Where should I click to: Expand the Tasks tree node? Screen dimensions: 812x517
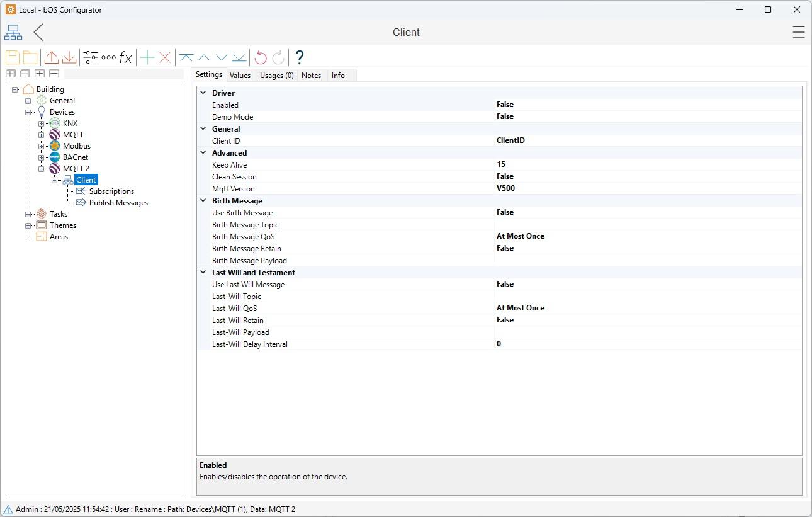coord(28,214)
